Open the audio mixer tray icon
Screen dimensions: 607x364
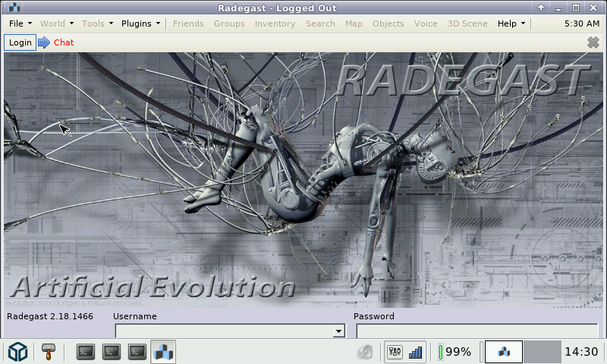[x=395, y=352]
